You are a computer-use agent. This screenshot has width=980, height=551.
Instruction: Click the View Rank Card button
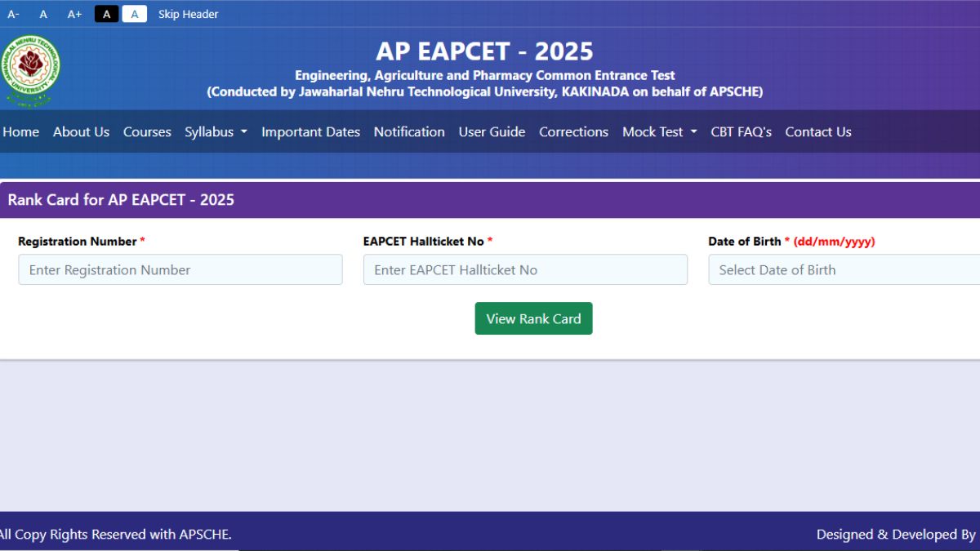533,318
